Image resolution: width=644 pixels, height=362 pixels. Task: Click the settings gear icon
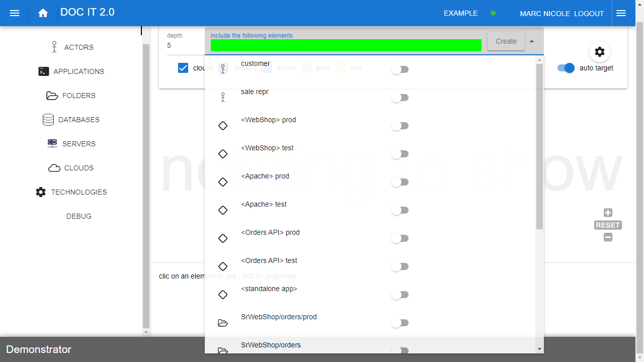(x=599, y=52)
